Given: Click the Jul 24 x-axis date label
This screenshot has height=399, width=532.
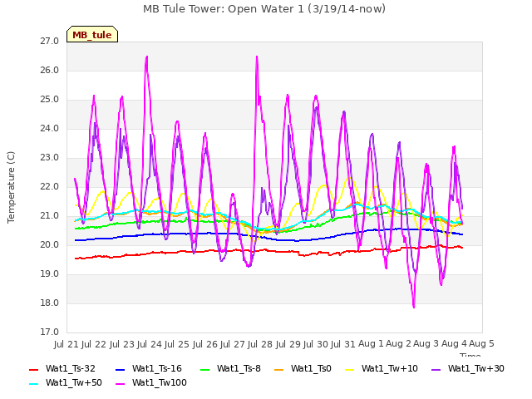Looking at the screenshot, I should pyautogui.click(x=150, y=344).
